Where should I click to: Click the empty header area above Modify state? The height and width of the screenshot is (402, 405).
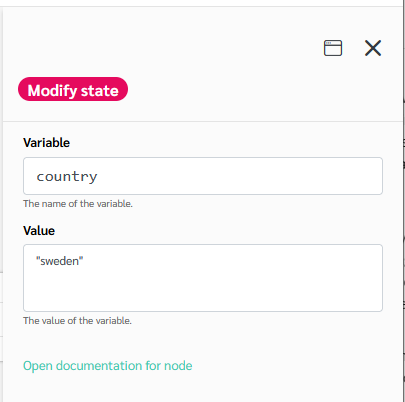coord(160,47)
